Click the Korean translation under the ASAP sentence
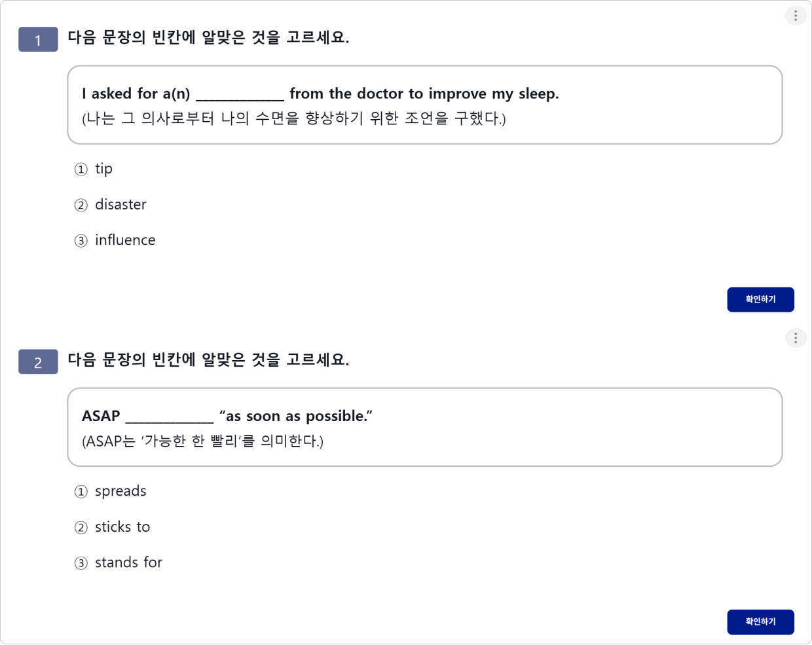This screenshot has width=812, height=645. pos(203,441)
